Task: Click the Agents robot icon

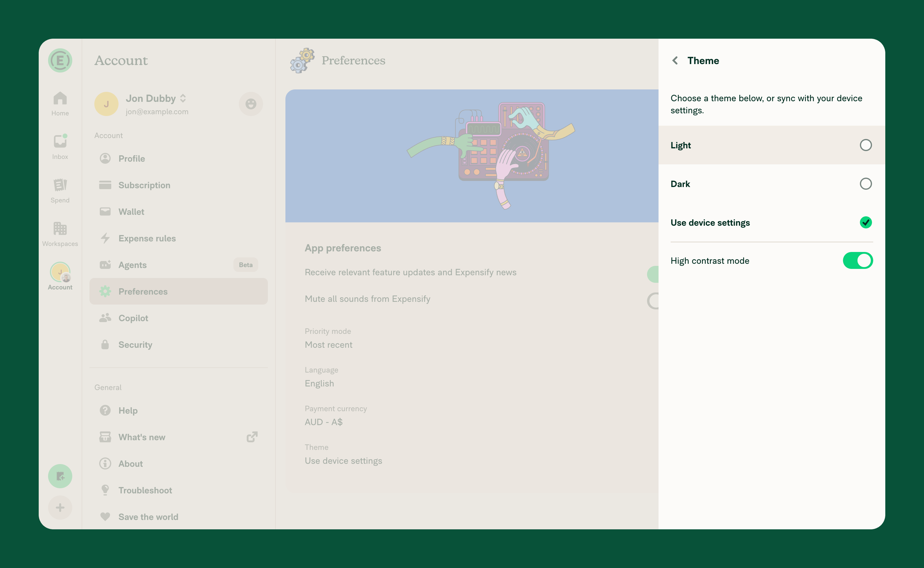Action: tap(105, 264)
